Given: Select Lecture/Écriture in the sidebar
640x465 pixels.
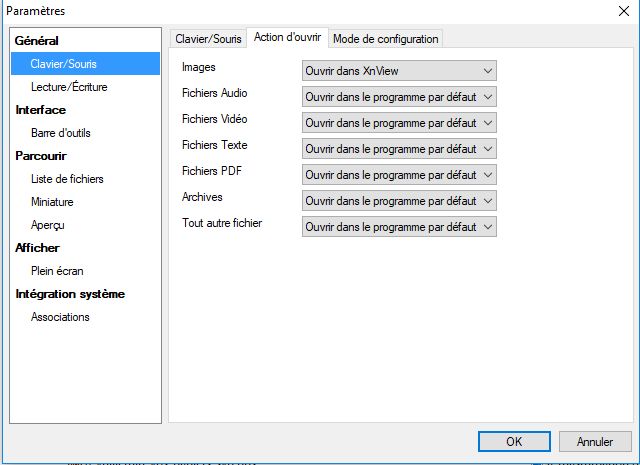Looking at the screenshot, I should click(x=69, y=87).
